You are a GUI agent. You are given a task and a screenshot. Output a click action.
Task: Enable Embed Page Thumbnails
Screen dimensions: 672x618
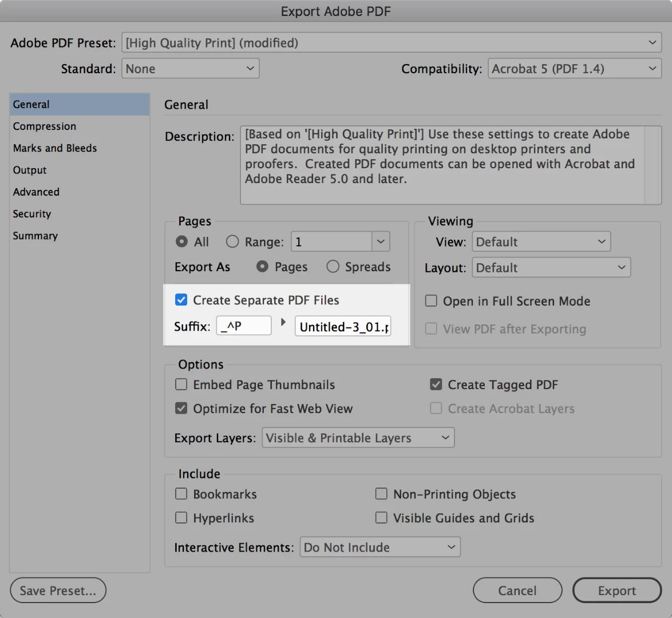click(181, 385)
